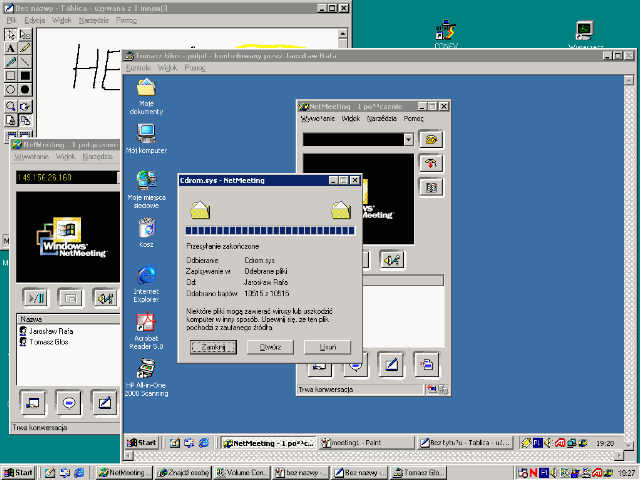This screenshot has width=640, height=480.
Task: Open audio adjust button in left NetMeeting
Action: (x=105, y=298)
